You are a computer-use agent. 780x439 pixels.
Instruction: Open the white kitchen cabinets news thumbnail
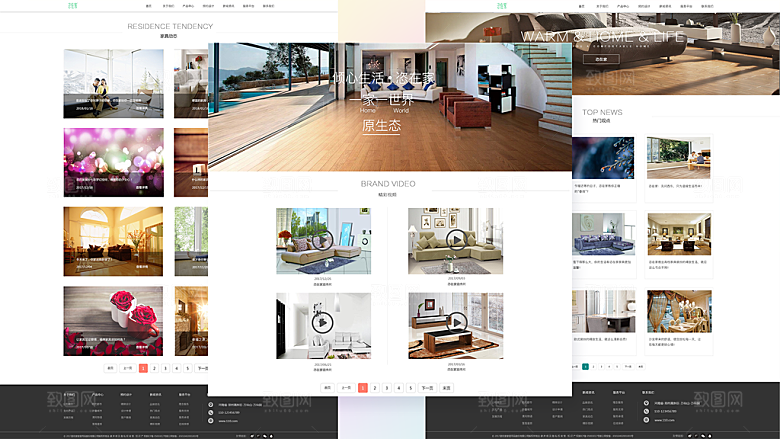(603, 311)
